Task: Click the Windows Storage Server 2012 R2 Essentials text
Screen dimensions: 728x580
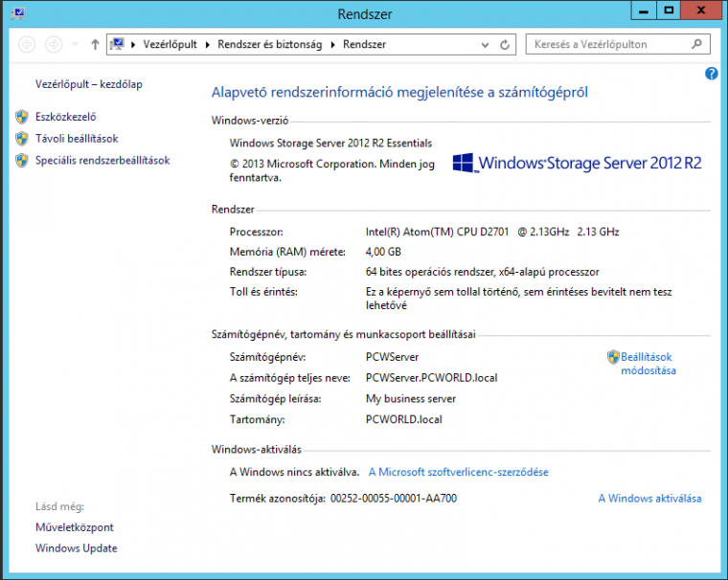Action: (330, 143)
